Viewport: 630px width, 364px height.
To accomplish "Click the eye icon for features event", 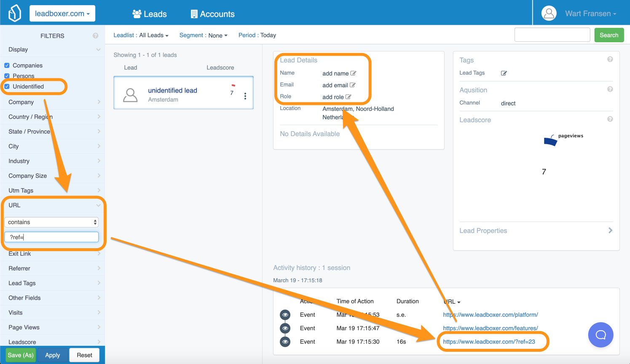I will 285,328.
